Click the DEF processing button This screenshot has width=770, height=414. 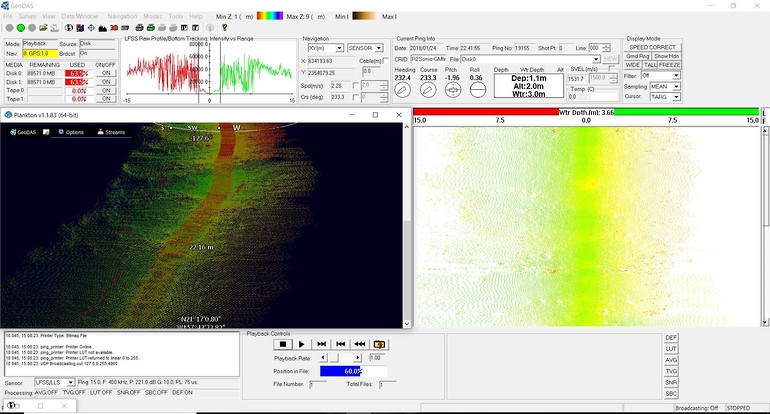(671, 338)
